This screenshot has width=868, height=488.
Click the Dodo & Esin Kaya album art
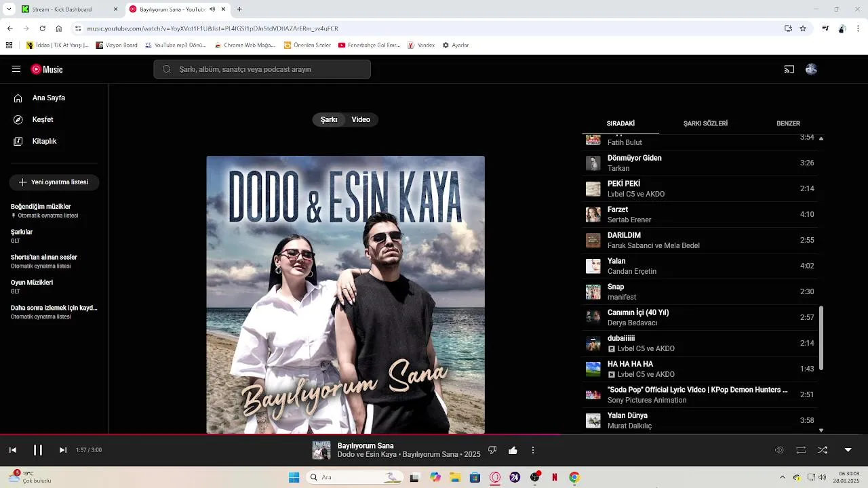point(346,295)
